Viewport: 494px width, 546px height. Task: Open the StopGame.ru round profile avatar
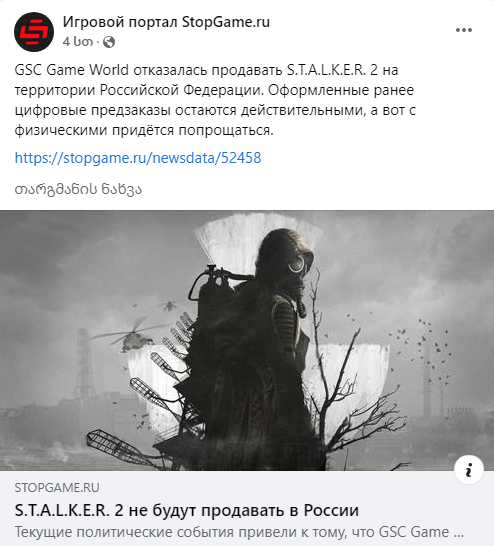click(x=34, y=32)
